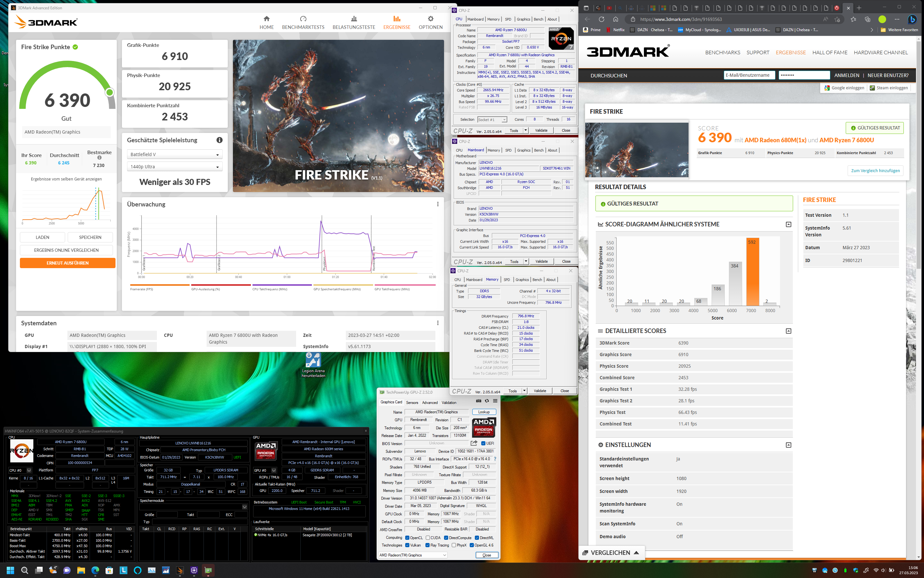The height and width of the screenshot is (578, 924).
Task: Switch to Sensors tab in GPU-Z
Action: (x=412, y=403)
